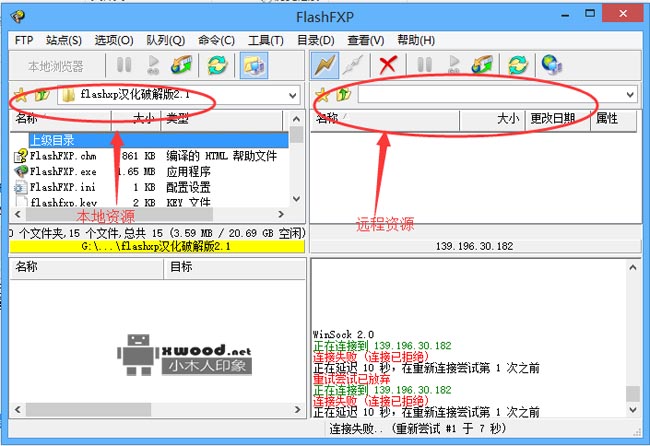
Task: Toggle the local/remote browser switch icon
Action: pyautogui.click(x=254, y=65)
